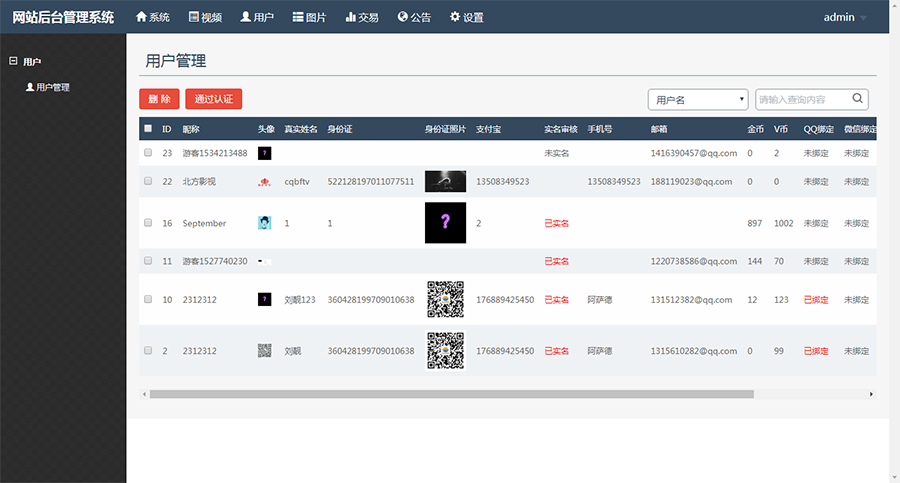Image resolution: width=900 pixels, height=483 pixels.
Task: Check the box for user ID 11
Action: point(148,261)
